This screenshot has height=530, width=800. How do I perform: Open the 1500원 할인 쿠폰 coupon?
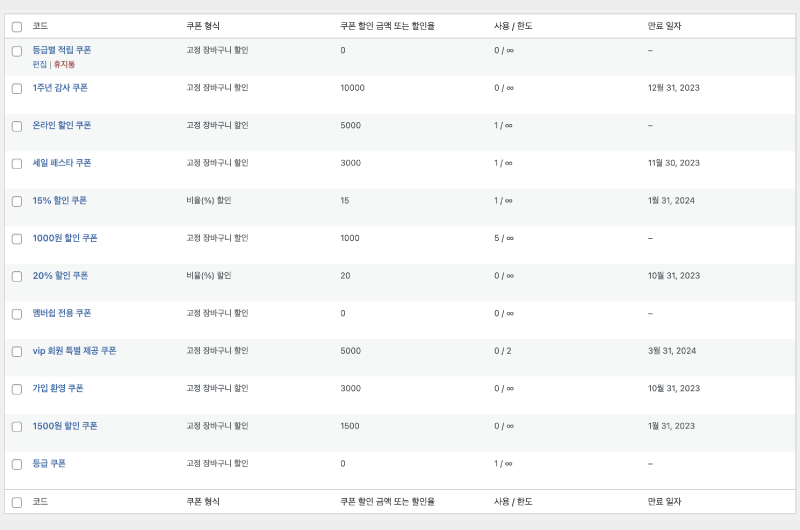65,426
